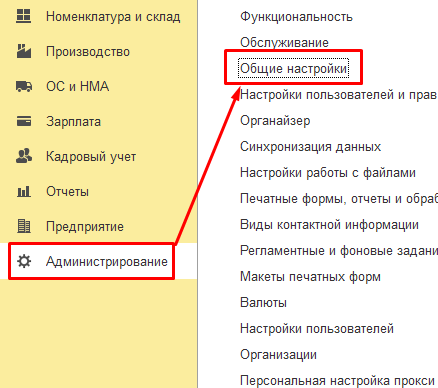Open Общие настройки
438x388 pixels.
pyautogui.click(x=294, y=68)
